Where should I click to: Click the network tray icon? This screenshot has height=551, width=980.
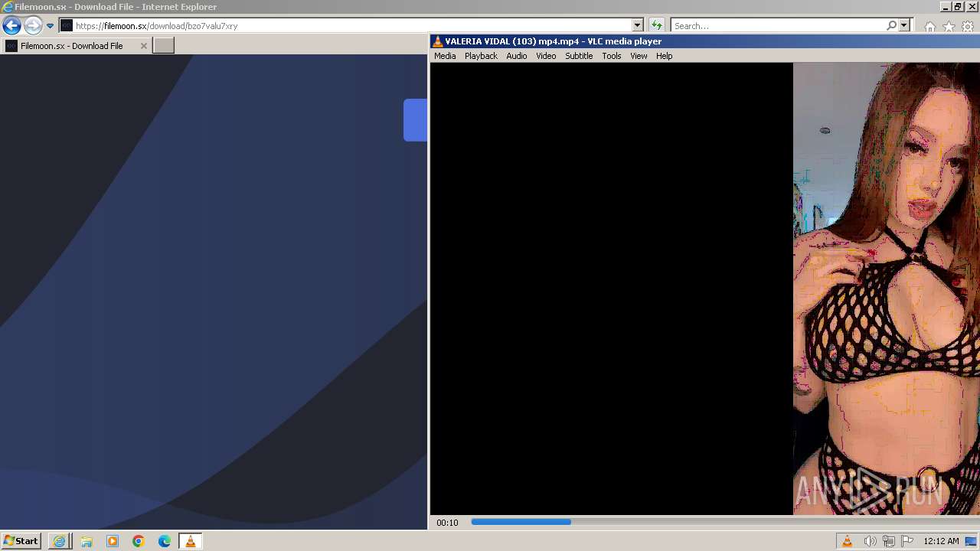pyautogui.click(x=889, y=541)
